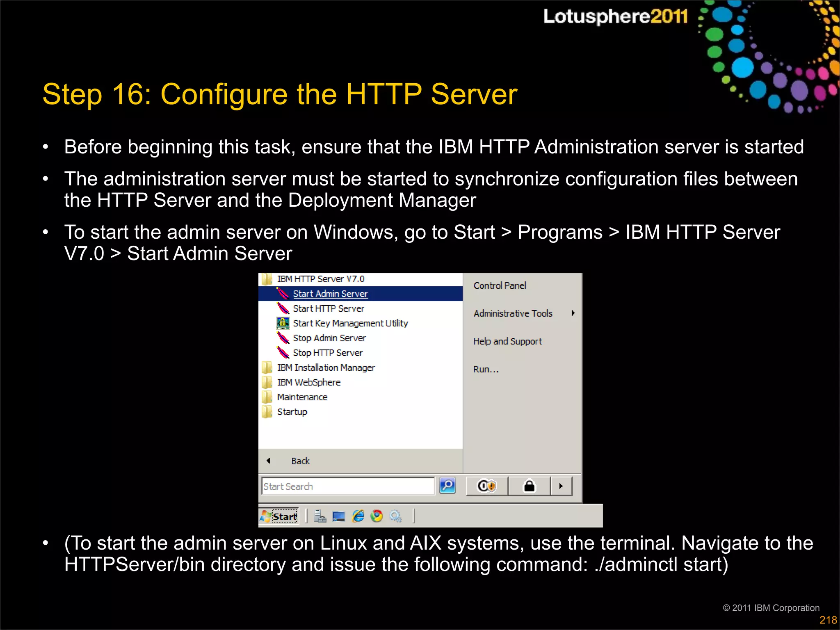Click the Stop Admin Server feather icon
Viewport: 840px width, 630px height.
283,338
